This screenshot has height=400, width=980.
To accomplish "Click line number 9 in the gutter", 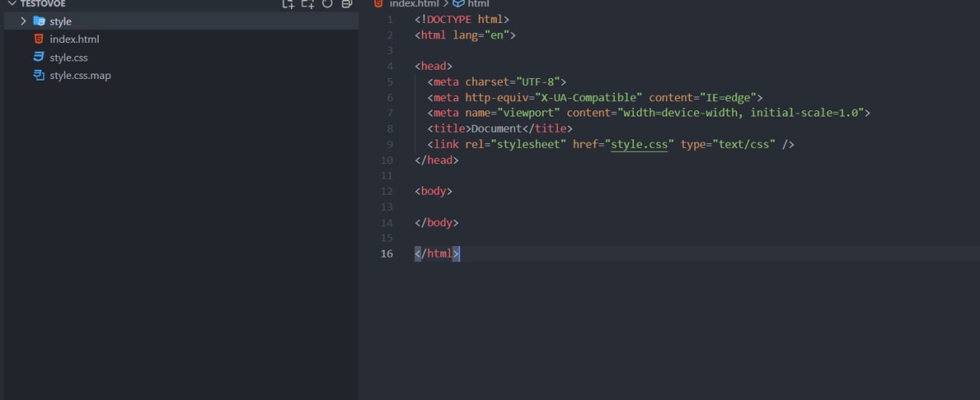I will point(390,144).
